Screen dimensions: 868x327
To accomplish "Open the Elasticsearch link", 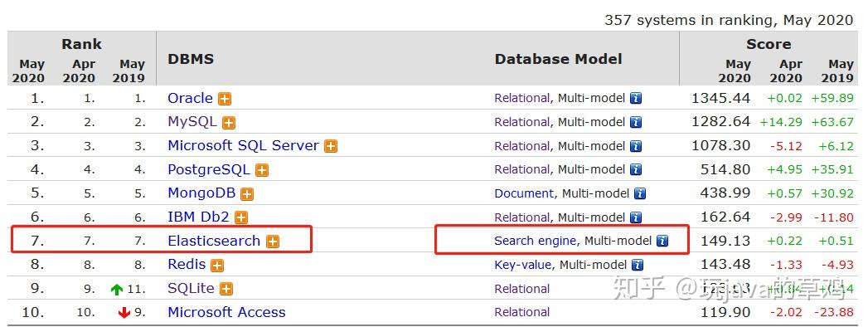I will pyautogui.click(x=214, y=241).
